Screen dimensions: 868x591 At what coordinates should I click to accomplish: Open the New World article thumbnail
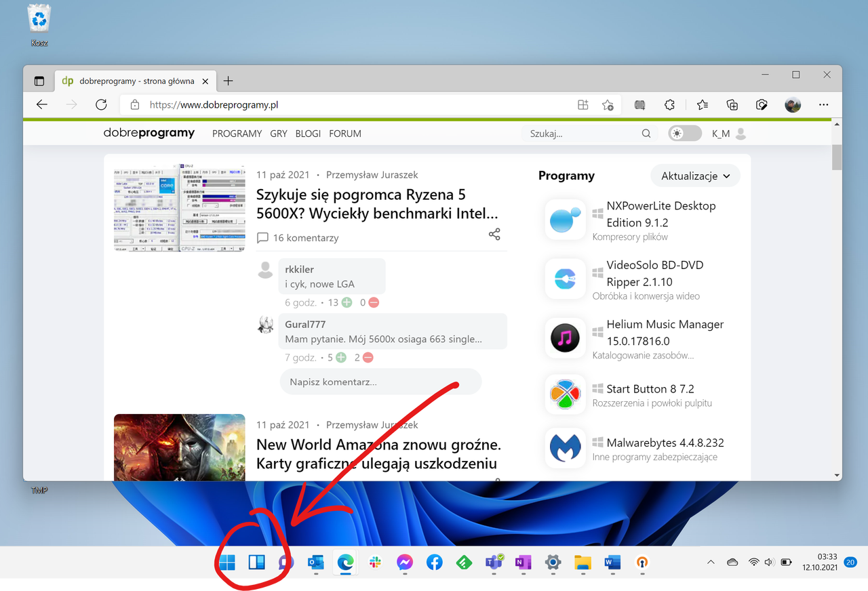tap(180, 447)
